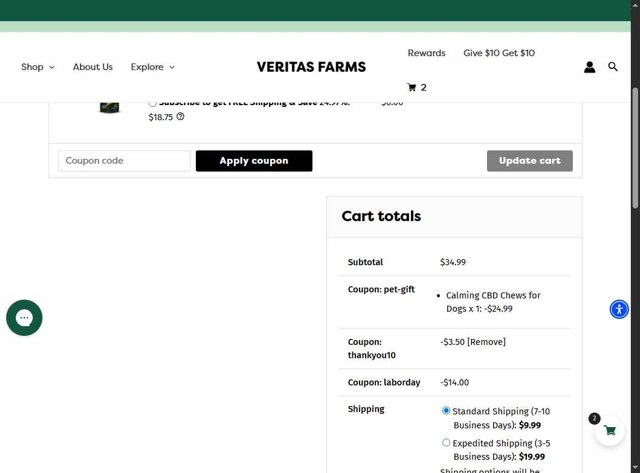Remove the thankyou10 coupon

pos(486,342)
